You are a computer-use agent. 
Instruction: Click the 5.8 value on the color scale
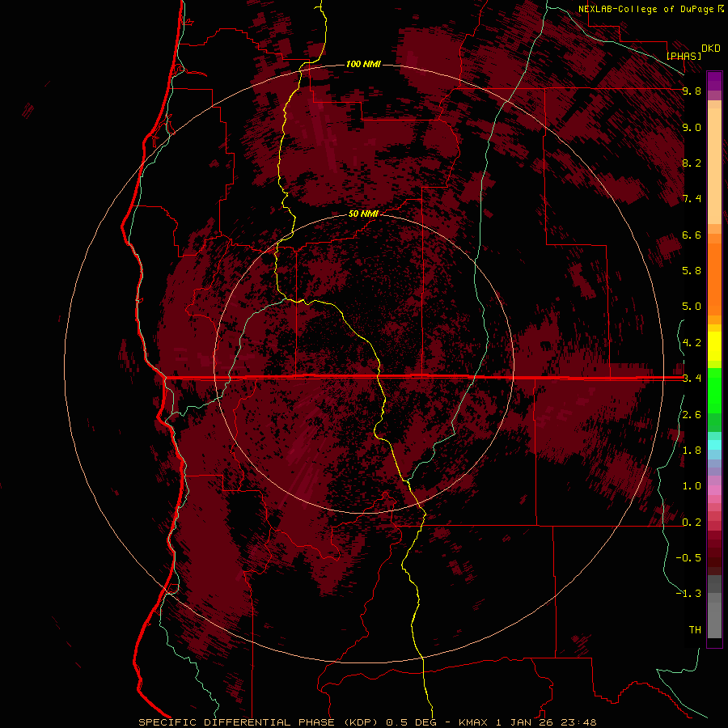coord(692,271)
